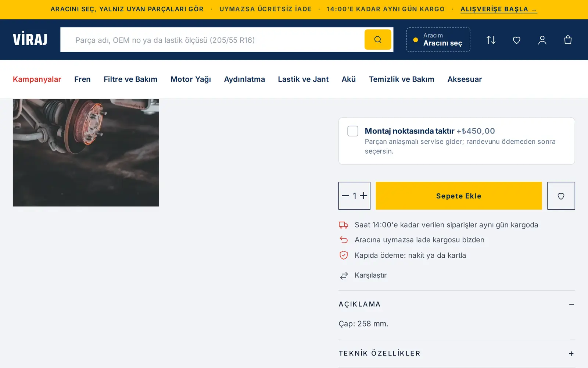Go to the Fren category
The image size is (588, 368).
[x=82, y=79]
